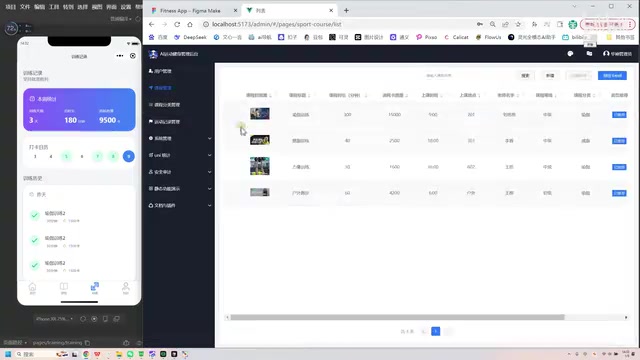
Task: Click the zoom magnifier icon in address bar
Action: click(x=493, y=24)
